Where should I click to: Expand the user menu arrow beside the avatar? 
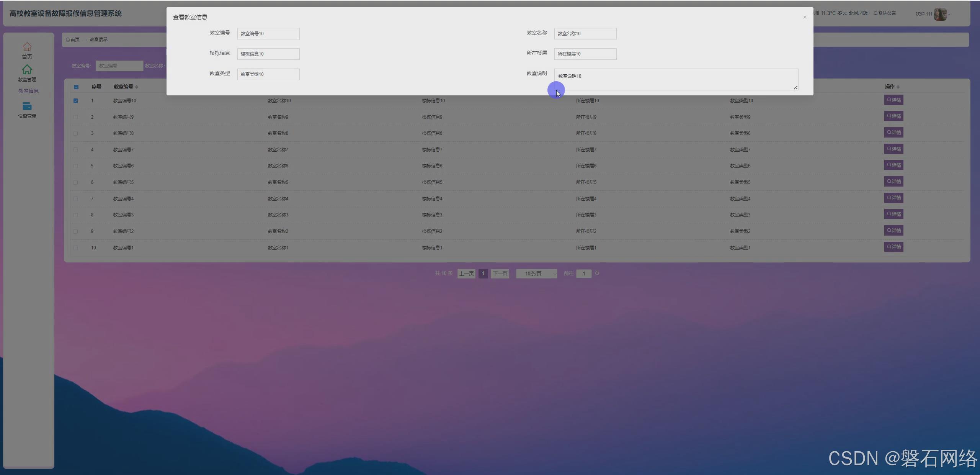[x=949, y=15]
